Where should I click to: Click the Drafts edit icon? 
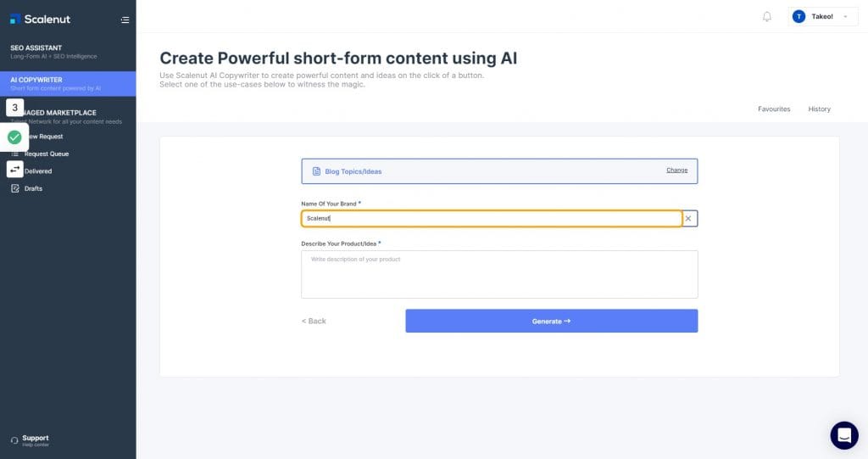[x=15, y=188]
